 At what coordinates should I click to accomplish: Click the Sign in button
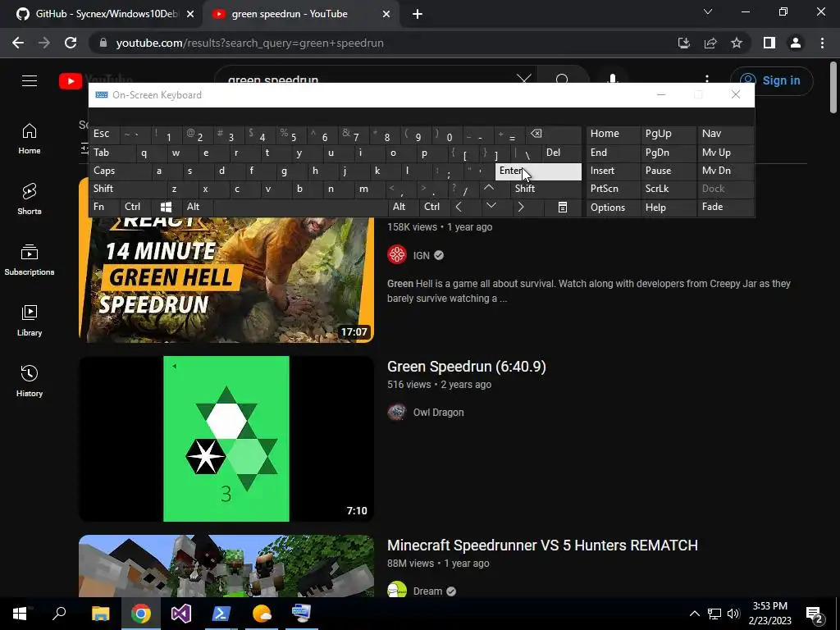(x=771, y=81)
